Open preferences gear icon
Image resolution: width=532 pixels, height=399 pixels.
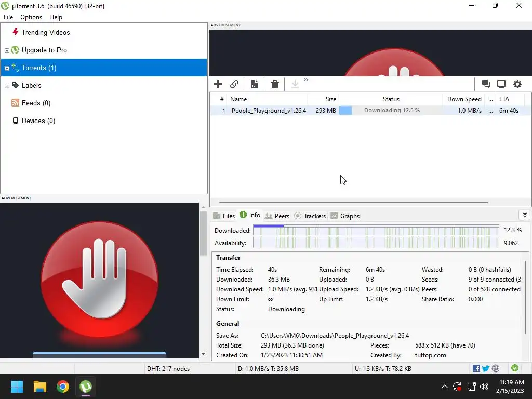pos(517,84)
